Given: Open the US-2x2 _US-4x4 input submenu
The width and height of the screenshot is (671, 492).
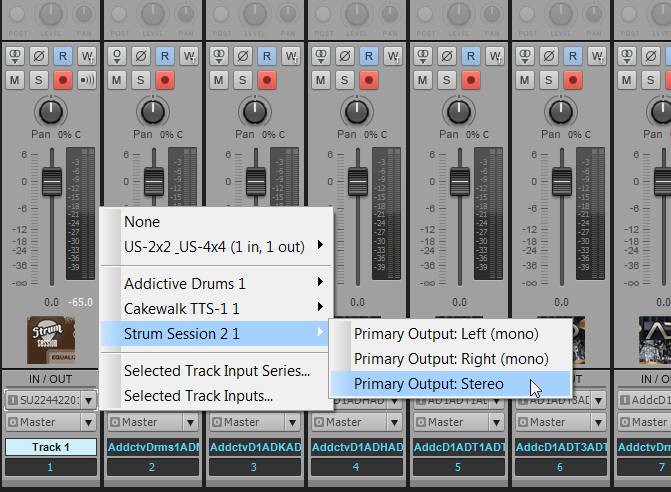Looking at the screenshot, I should (216, 247).
